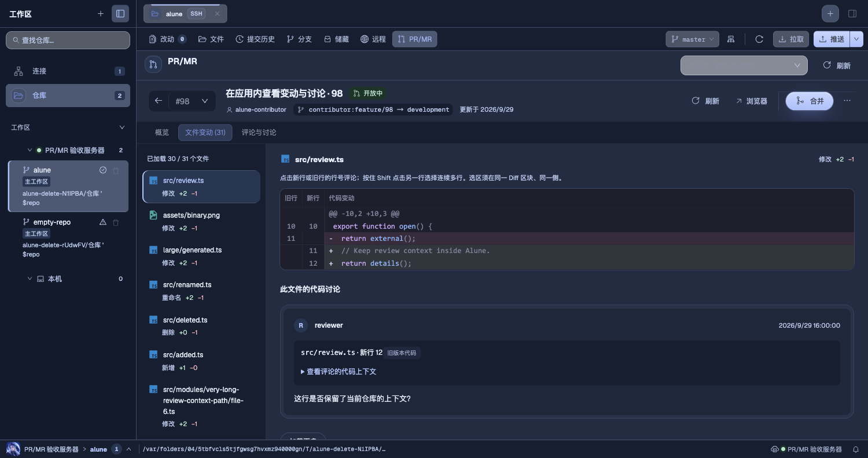The image size is (868, 458).
Task: Open the 文件 files tab
Action: click(x=211, y=39)
